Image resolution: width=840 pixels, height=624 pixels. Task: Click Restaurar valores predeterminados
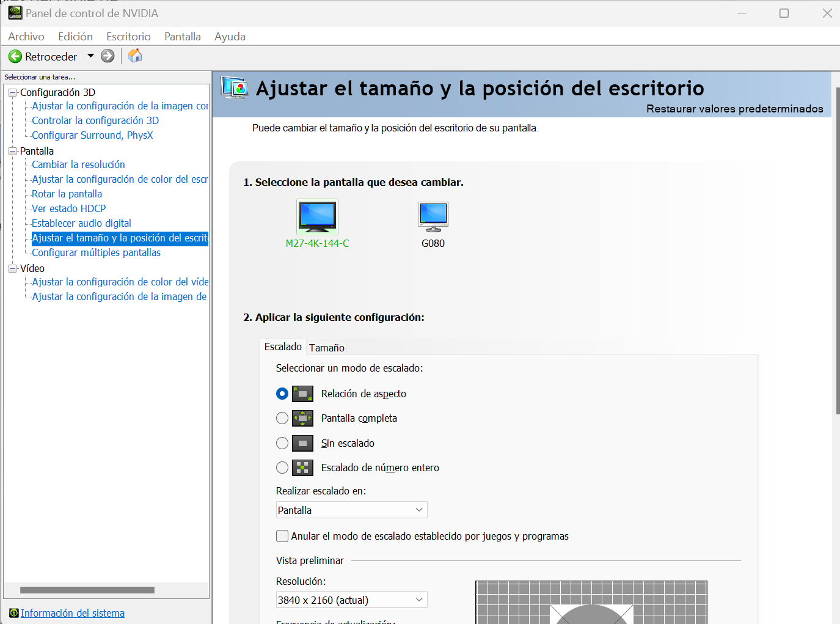click(734, 109)
